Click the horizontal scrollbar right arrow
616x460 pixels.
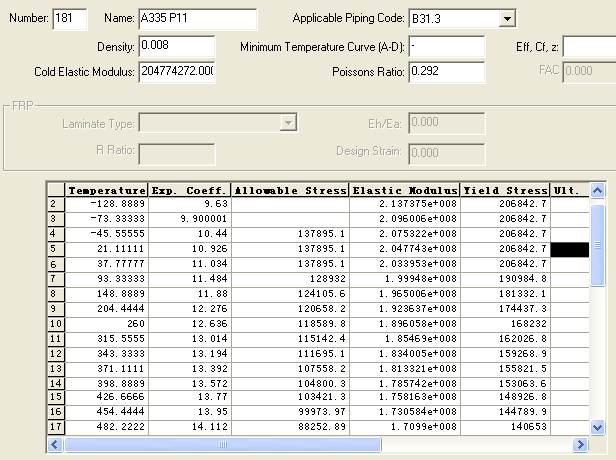click(x=581, y=443)
